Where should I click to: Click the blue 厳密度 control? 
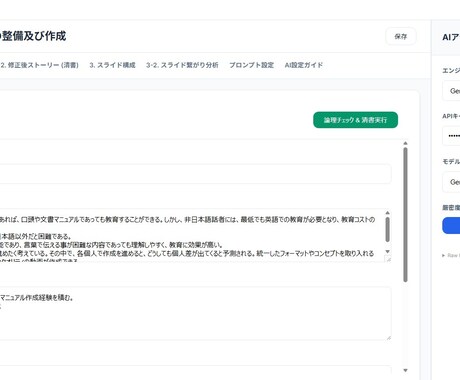pos(451,226)
